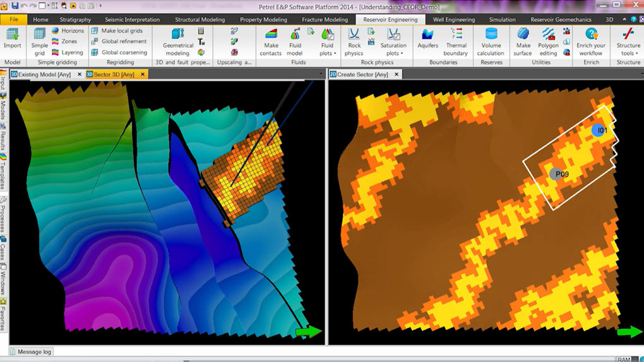
Task: Open the File menu
Action: click(13, 20)
